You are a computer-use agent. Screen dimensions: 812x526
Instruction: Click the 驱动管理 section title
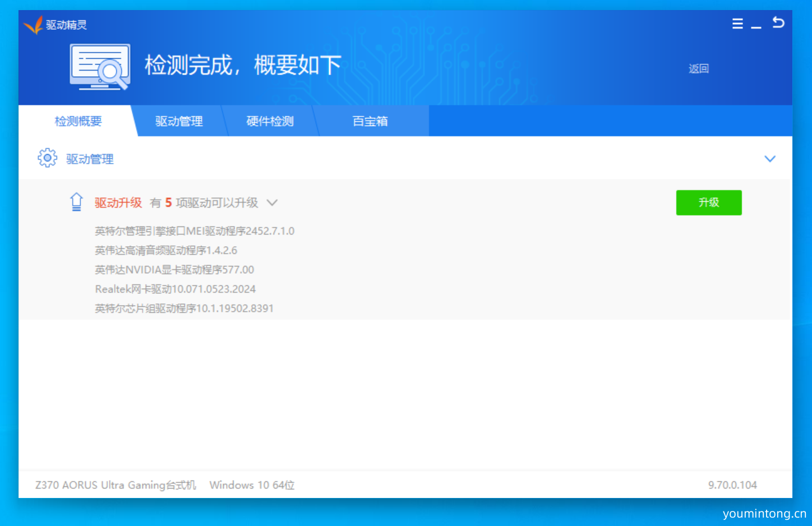[x=90, y=159]
